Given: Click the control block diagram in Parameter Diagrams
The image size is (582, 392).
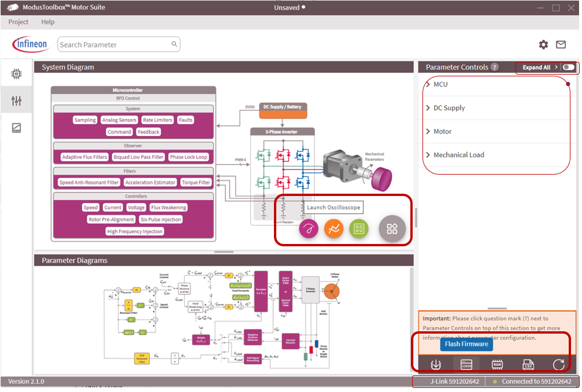Looking at the screenshot, I should click(222, 320).
